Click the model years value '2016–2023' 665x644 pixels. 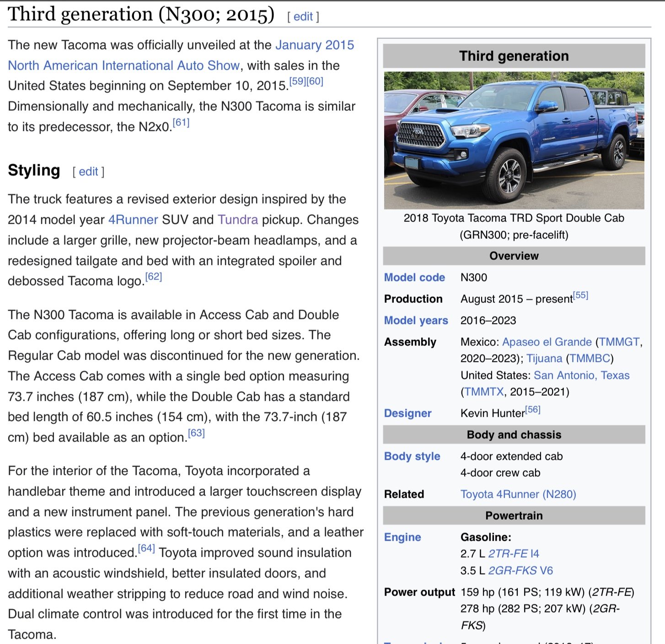488,321
